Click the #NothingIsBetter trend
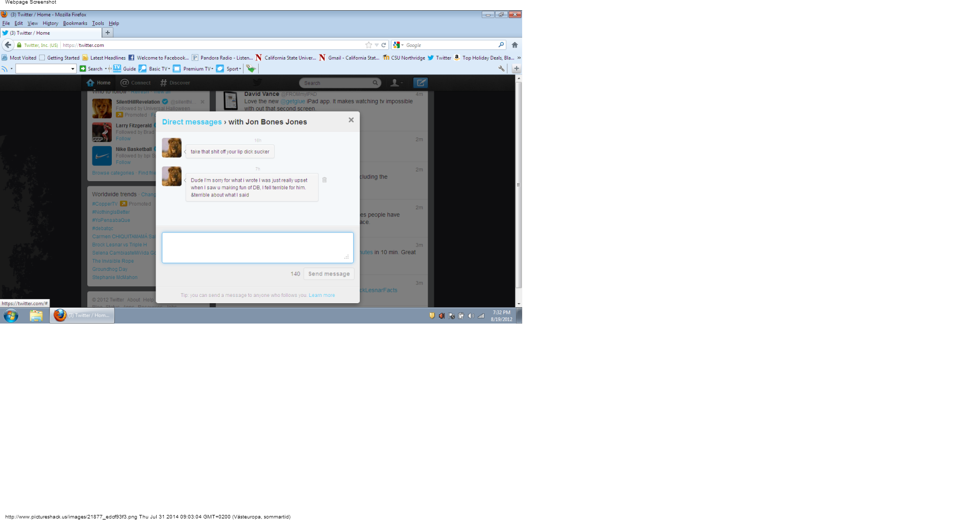Screen dimensions: 980x520 point(111,212)
